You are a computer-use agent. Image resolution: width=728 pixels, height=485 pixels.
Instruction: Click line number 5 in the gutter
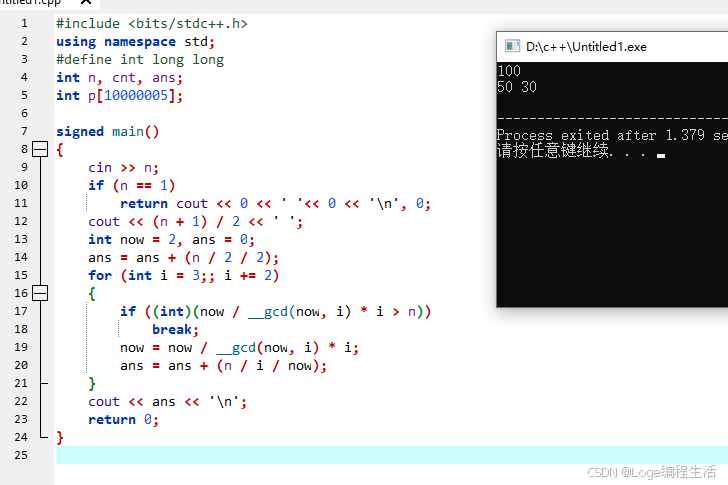point(24,95)
